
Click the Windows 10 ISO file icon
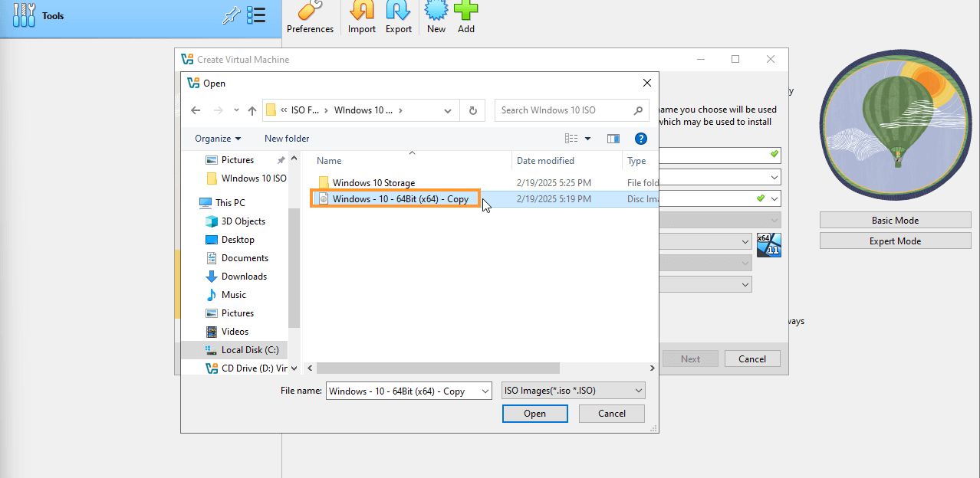click(x=324, y=198)
